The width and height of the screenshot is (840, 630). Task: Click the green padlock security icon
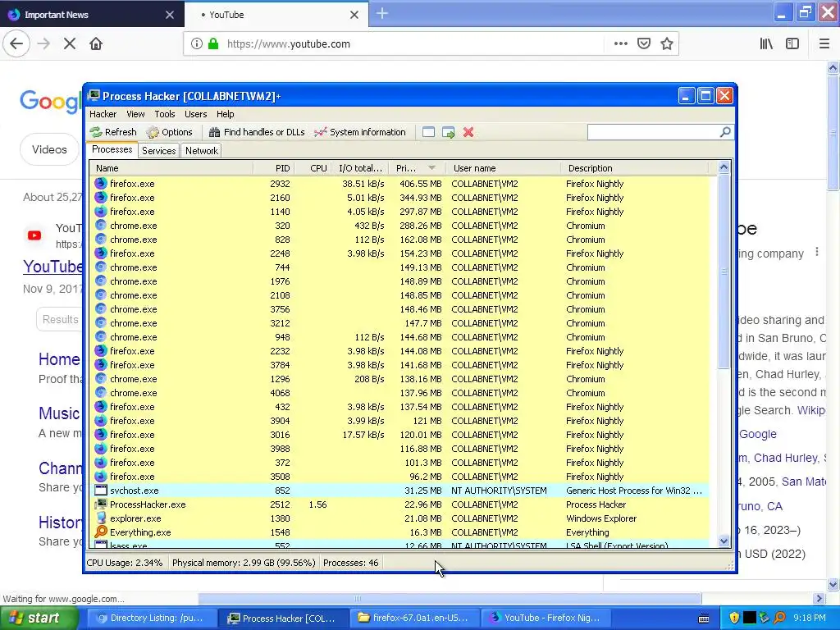tap(213, 44)
